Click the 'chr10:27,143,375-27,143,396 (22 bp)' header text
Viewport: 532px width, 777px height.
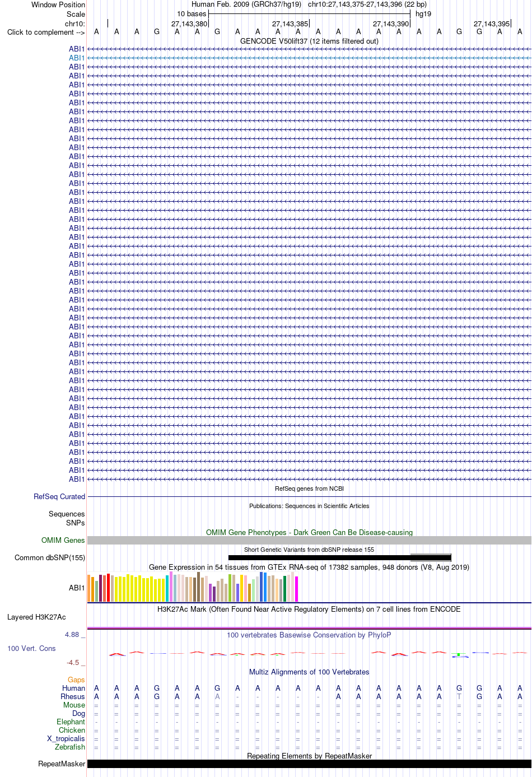coord(367,4)
